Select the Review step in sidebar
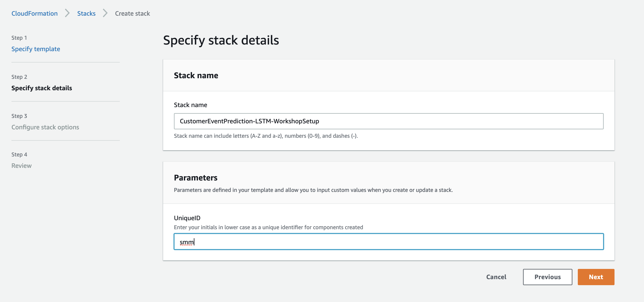This screenshot has width=644, height=302. [21, 166]
